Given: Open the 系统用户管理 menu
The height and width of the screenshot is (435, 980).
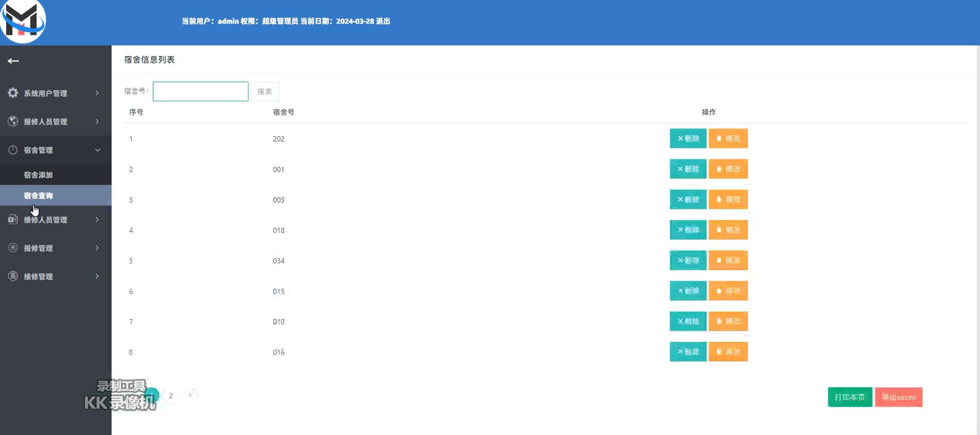Looking at the screenshot, I should [x=56, y=93].
